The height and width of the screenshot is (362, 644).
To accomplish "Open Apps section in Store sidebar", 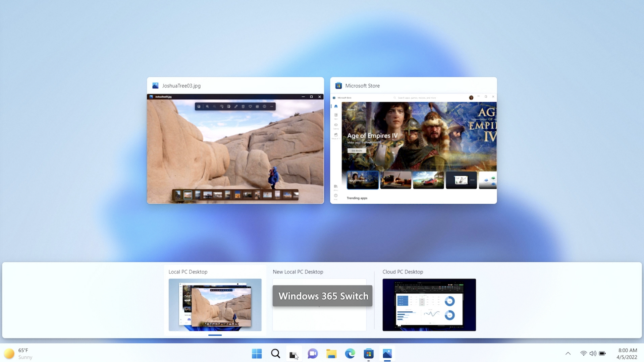I will [336, 116].
